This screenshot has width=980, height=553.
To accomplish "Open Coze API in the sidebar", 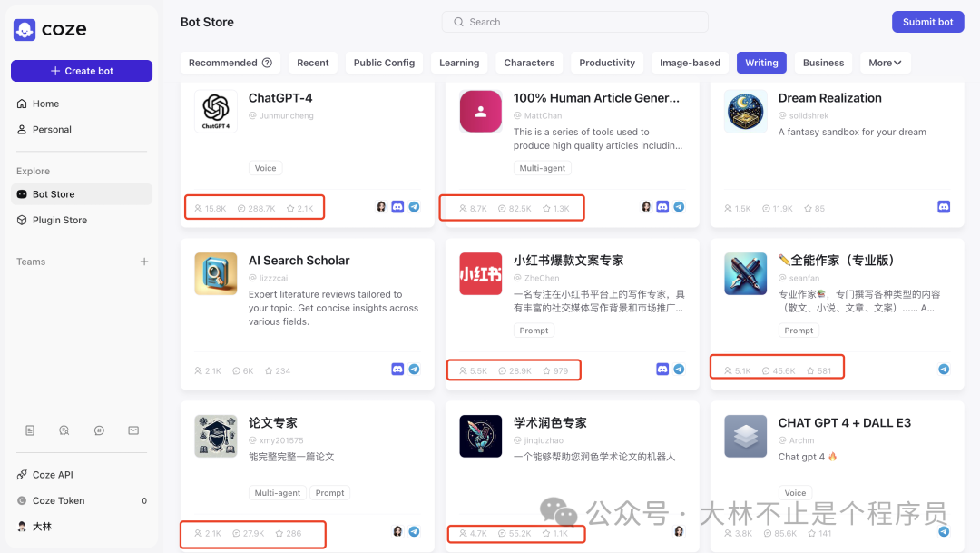I will (x=82, y=475).
